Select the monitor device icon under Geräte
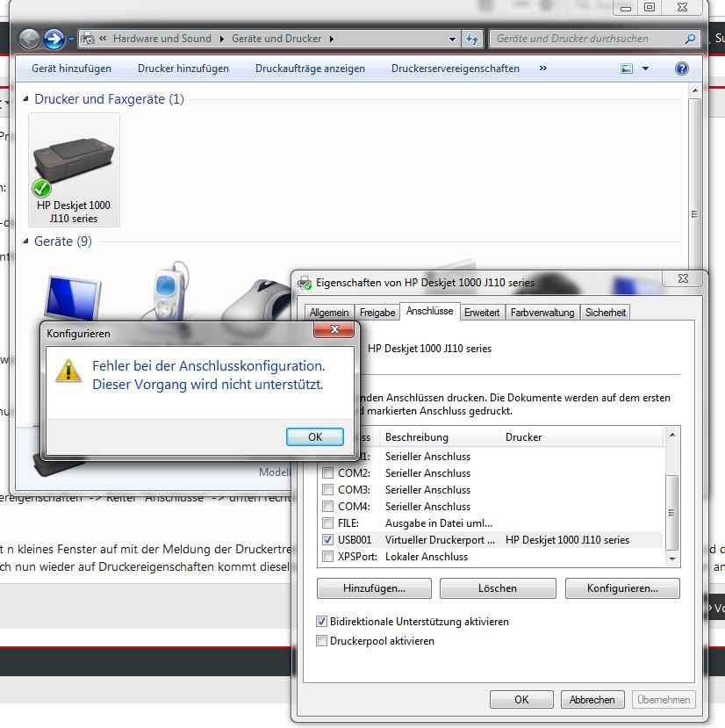 (72, 297)
